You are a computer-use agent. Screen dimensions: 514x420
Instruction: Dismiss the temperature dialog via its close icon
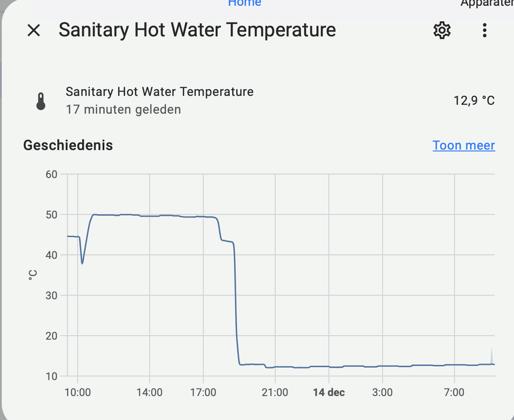point(33,30)
